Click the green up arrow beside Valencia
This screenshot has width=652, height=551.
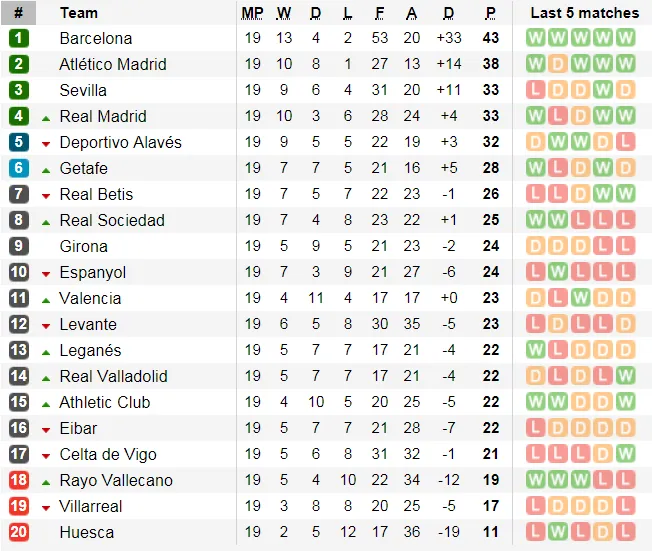pos(46,300)
